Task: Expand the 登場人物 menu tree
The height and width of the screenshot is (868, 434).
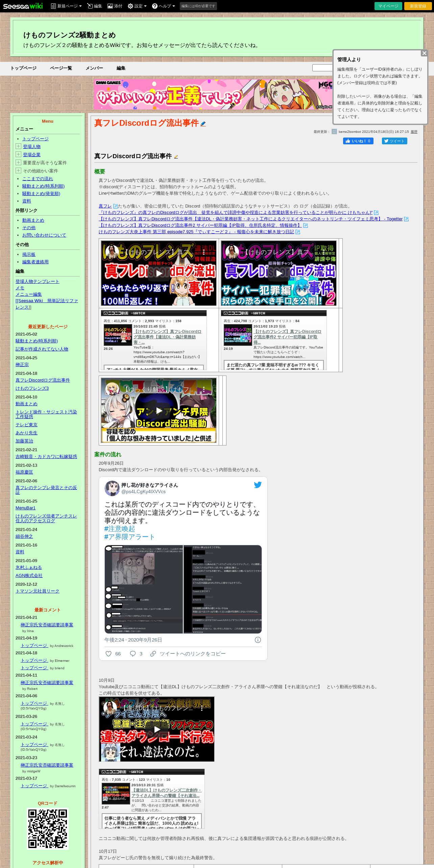Action: (x=18, y=146)
